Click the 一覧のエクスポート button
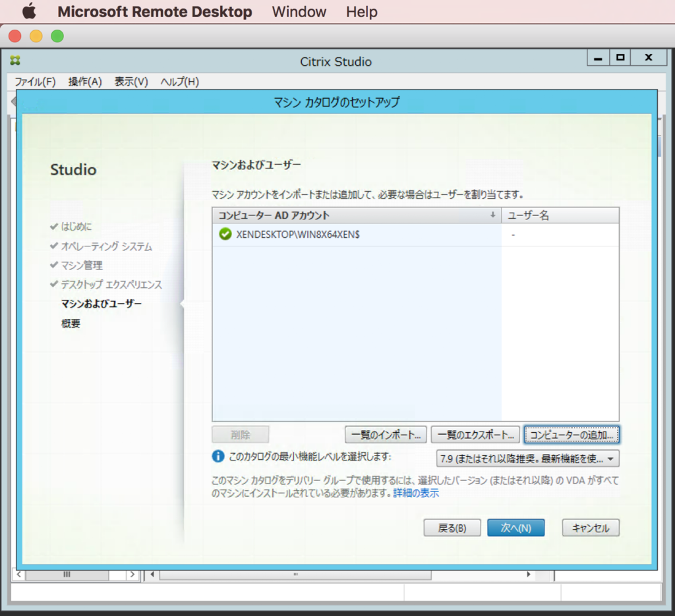 pyautogui.click(x=475, y=434)
